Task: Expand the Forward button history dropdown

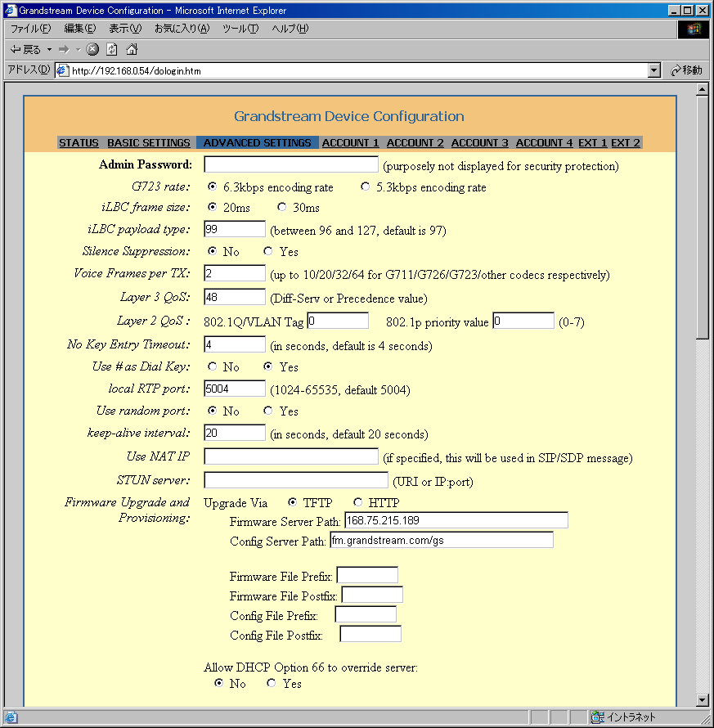Action: pos(79,49)
